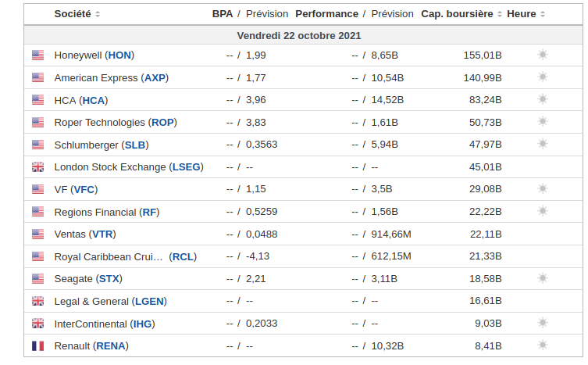
Task: Click the French flag beside Renault
Action: 37,345
